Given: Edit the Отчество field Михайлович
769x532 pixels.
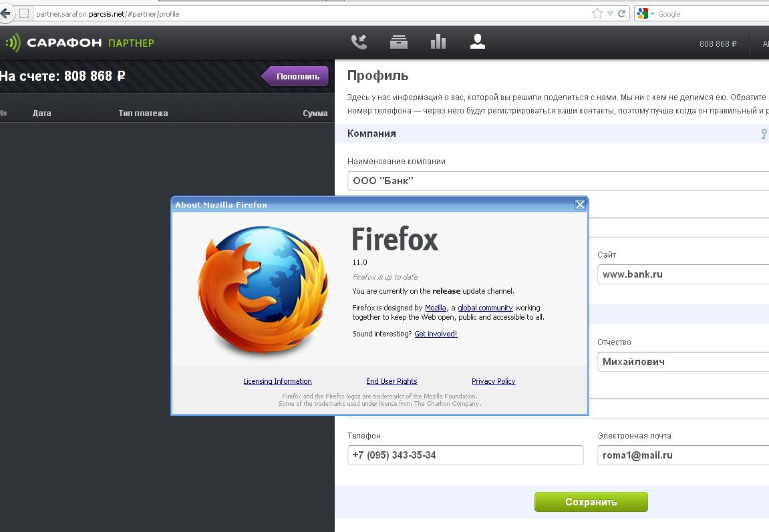Looking at the screenshot, I should [683, 362].
